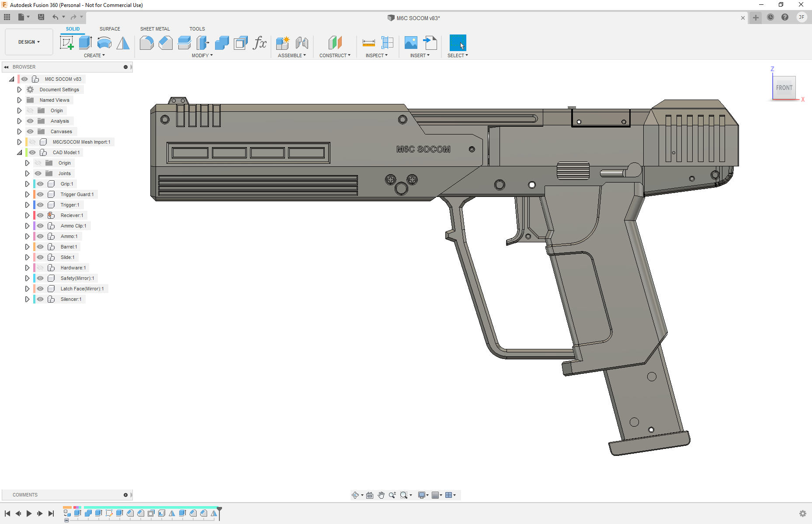Select the Offset Plane construct icon
The width and height of the screenshot is (812, 524).
(335, 43)
